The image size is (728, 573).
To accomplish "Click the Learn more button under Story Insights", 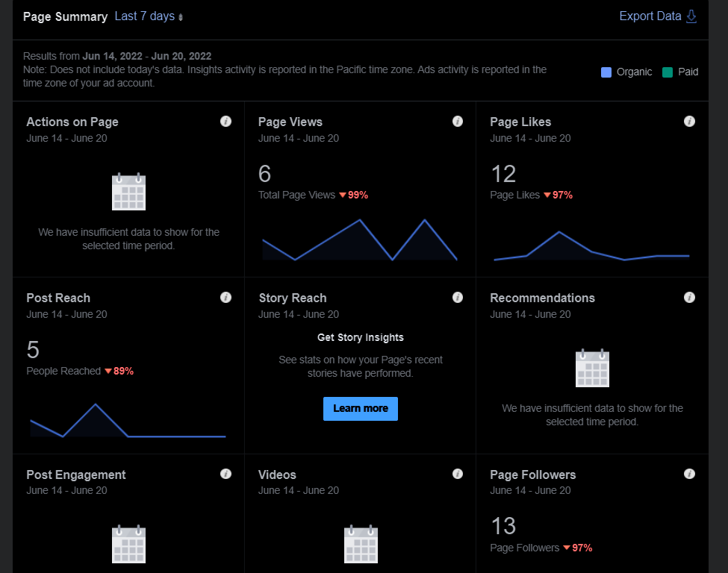I will click(361, 408).
